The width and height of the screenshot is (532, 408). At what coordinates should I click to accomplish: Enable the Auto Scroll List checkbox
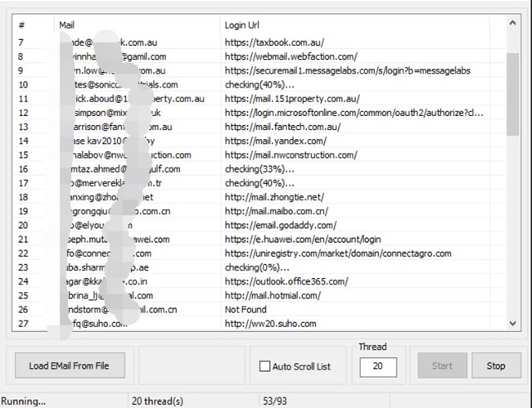(x=264, y=366)
